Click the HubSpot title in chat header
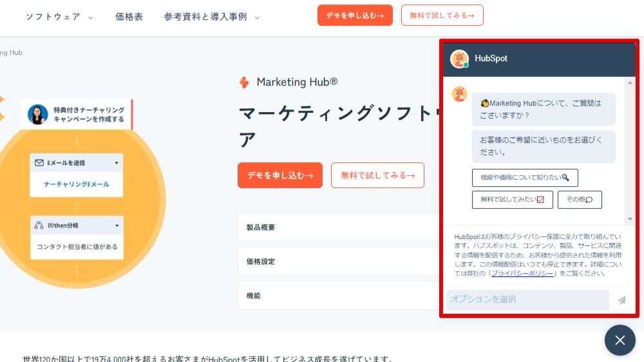This screenshot has height=362, width=644. [x=491, y=59]
